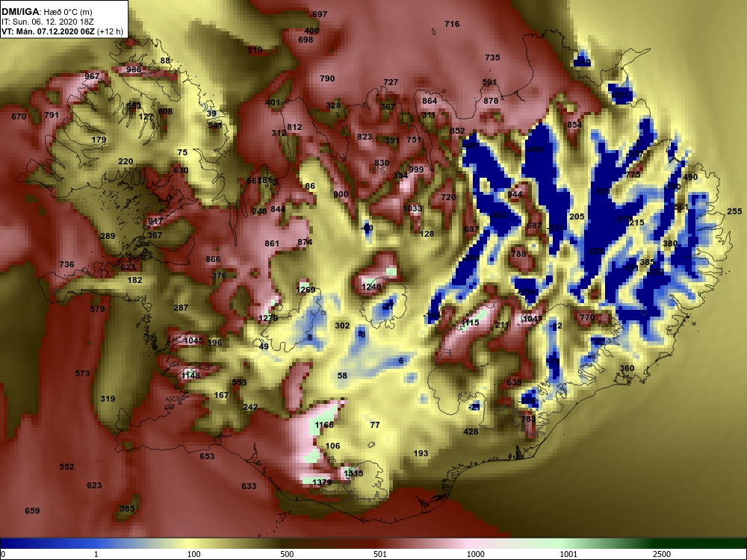The width and height of the screenshot is (747, 560).
Task: Click the 'VT: Mán. 07.12.2020 06Z' line
Action: pos(47,32)
